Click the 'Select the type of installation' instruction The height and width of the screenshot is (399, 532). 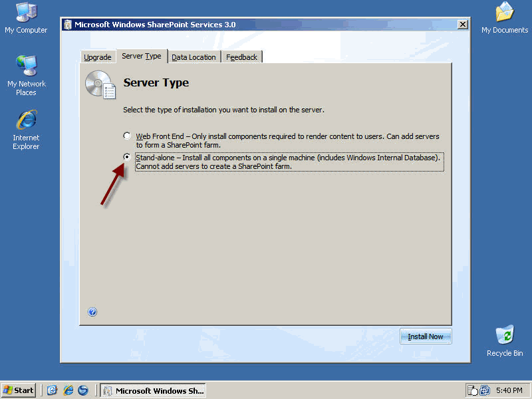click(223, 110)
